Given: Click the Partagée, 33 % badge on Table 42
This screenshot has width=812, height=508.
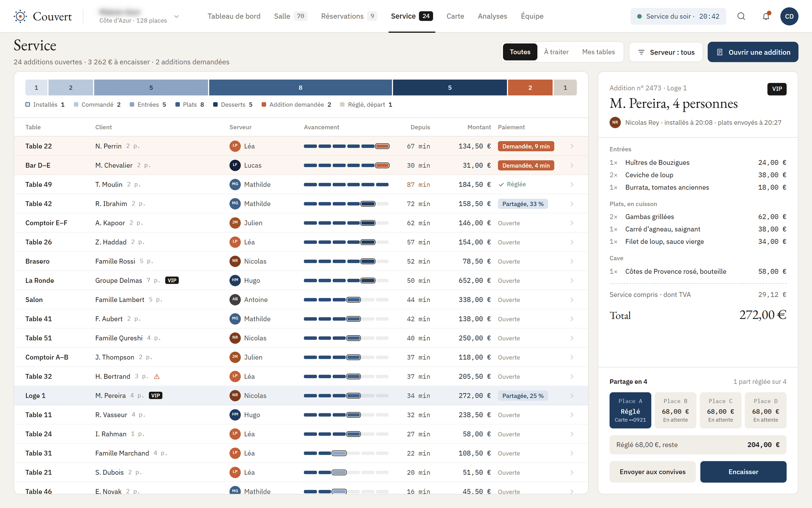Looking at the screenshot, I should [523, 204].
